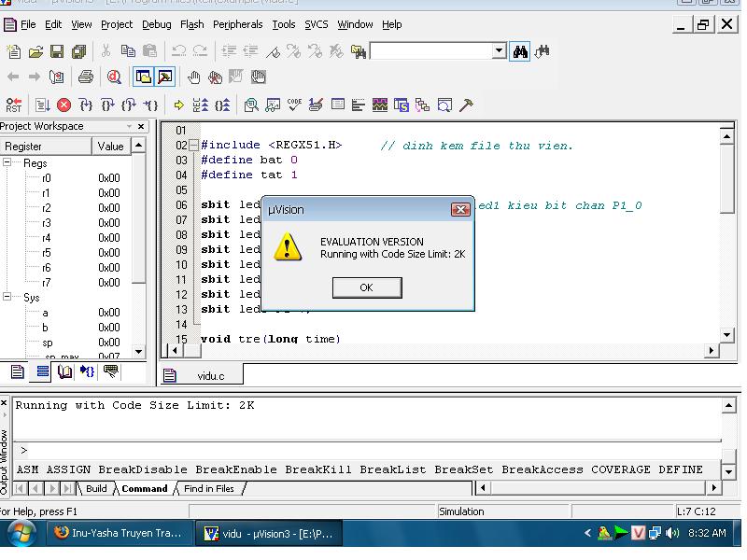Open the Memory window icon
This screenshot has width=747, height=560.
coord(338,105)
